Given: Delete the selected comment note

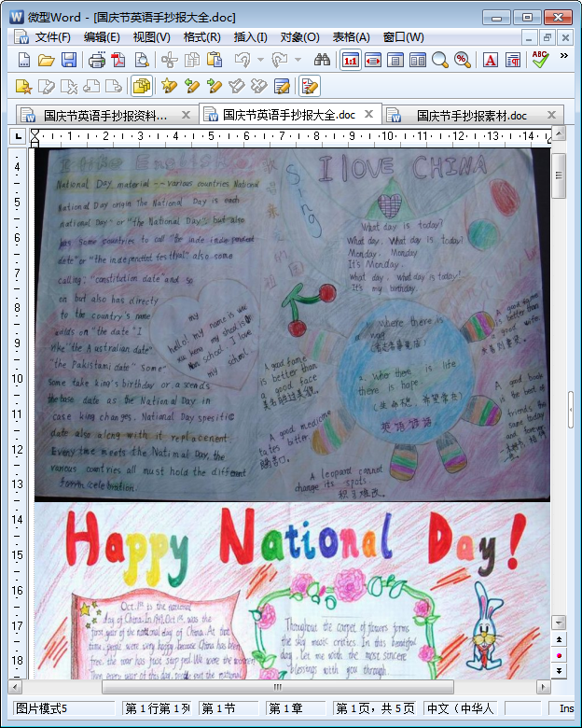Looking at the screenshot, I should pyautogui.click(x=69, y=87).
